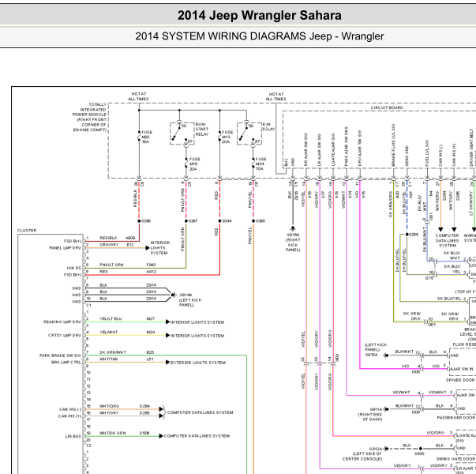Click circuit code 'B25' on DK GRN/WHT wire
Image resolution: width=476 pixels, height=474 pixels.
pyautogui.click(x=150, y=352)
